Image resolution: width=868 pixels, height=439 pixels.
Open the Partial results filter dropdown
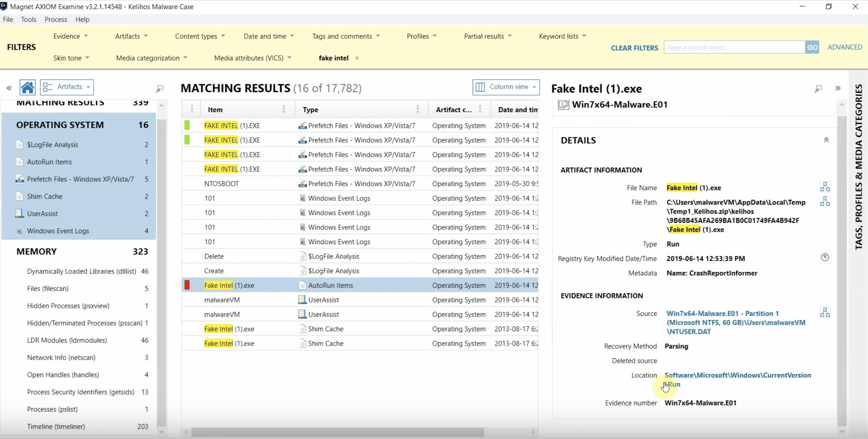(488, 36)
